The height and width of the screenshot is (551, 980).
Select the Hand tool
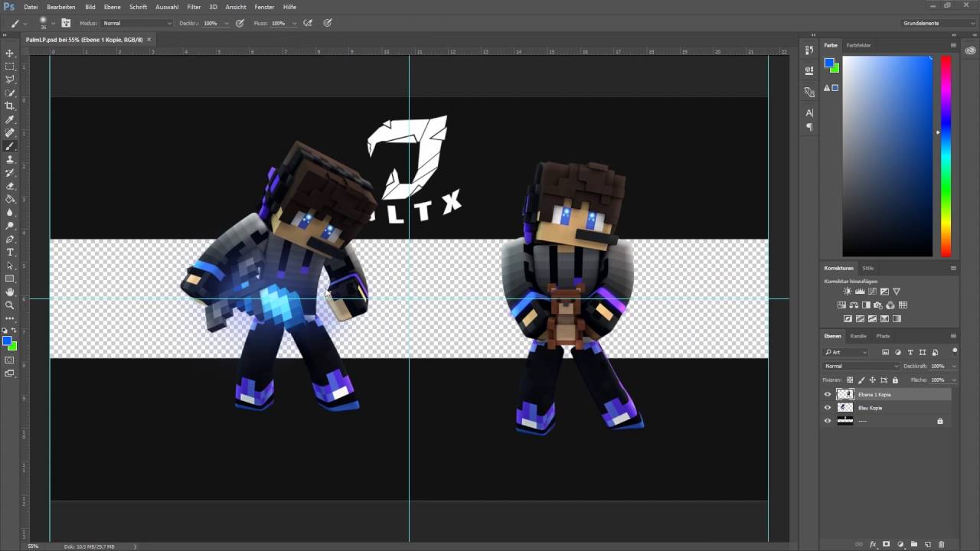(x=10, y=292)
